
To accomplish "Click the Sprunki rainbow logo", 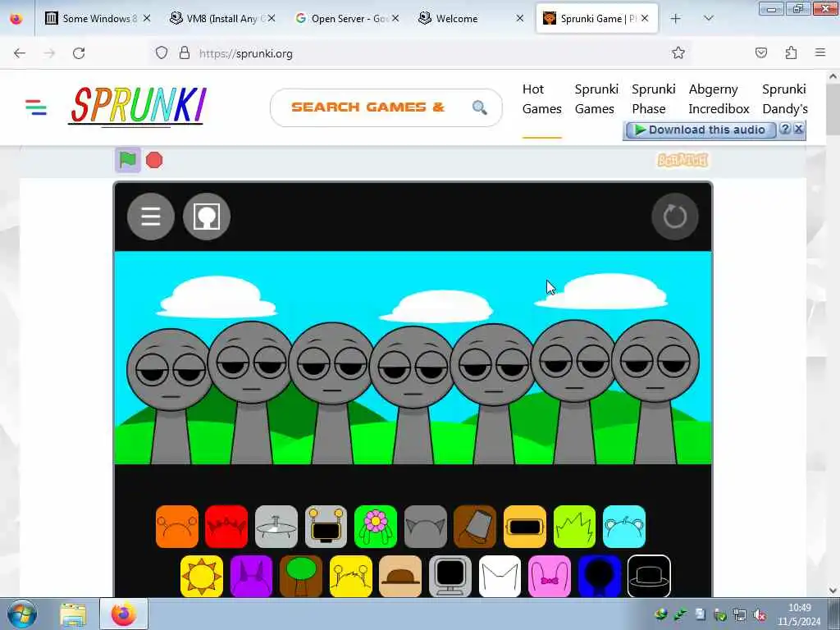I will (x=137, y=106).
